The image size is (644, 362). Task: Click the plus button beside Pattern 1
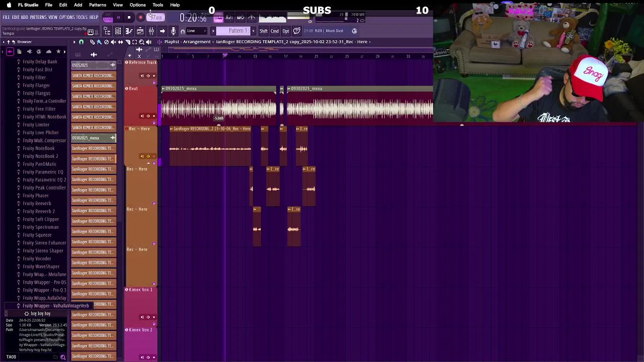(x=253, y=31)
